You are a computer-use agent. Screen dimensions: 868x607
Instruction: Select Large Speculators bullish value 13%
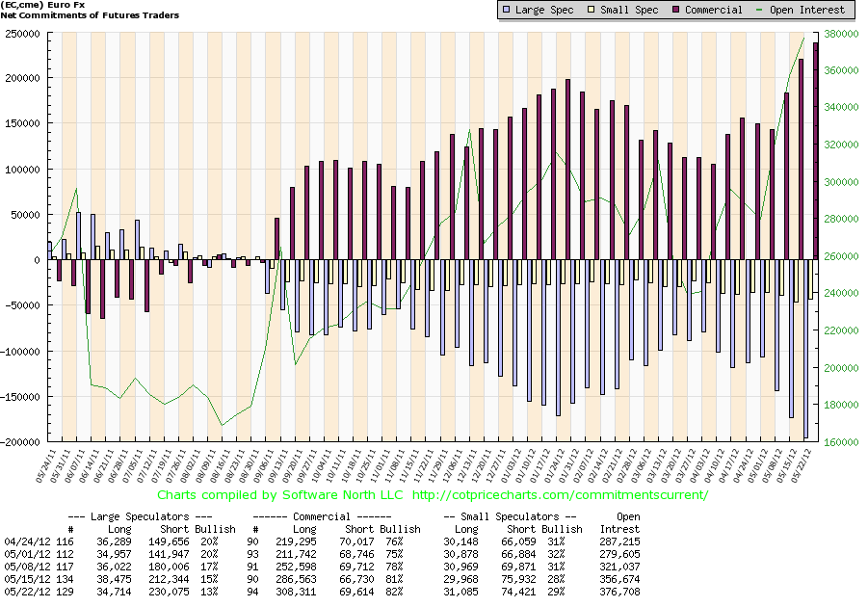[209, 592]
